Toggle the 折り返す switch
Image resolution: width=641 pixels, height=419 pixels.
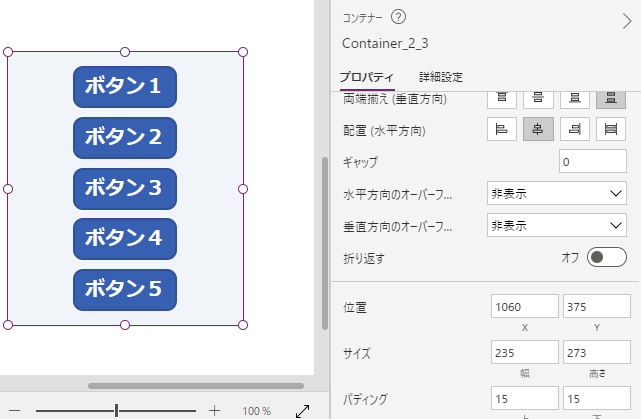607,257
